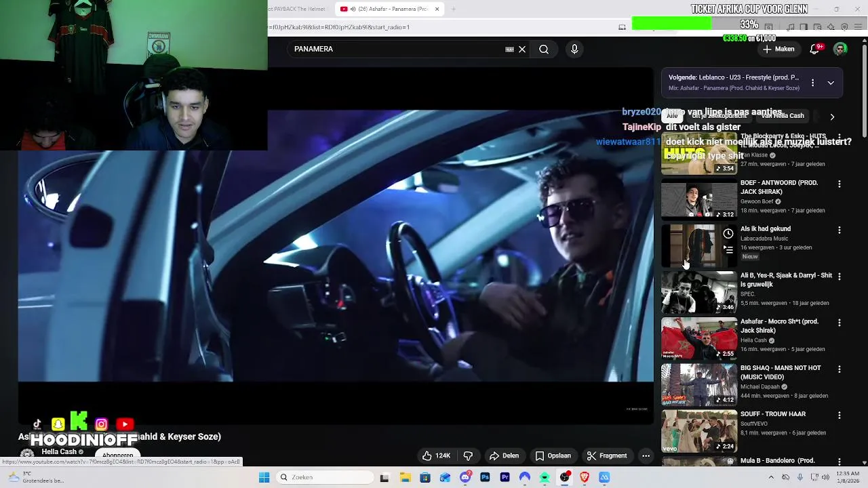This screenshot has height=488, width=868.
Task: Open the Brave hamburger menu
Action: point(859,27)
